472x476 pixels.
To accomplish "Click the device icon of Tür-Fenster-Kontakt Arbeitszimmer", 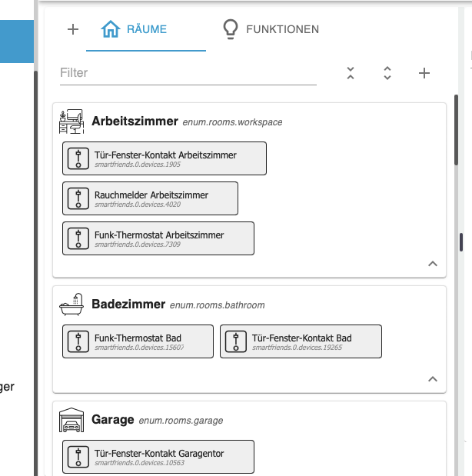I will [x=78, y=158].
